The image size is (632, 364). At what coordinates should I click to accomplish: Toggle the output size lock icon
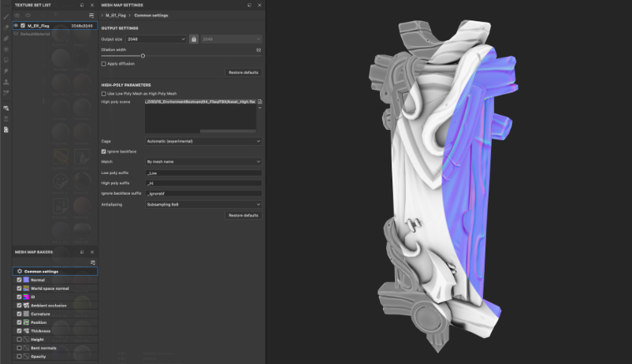[194, 39]
